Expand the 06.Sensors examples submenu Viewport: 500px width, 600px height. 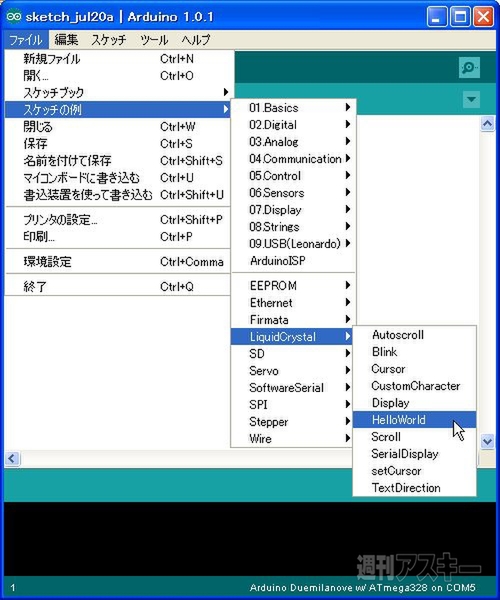coord(293,193)
